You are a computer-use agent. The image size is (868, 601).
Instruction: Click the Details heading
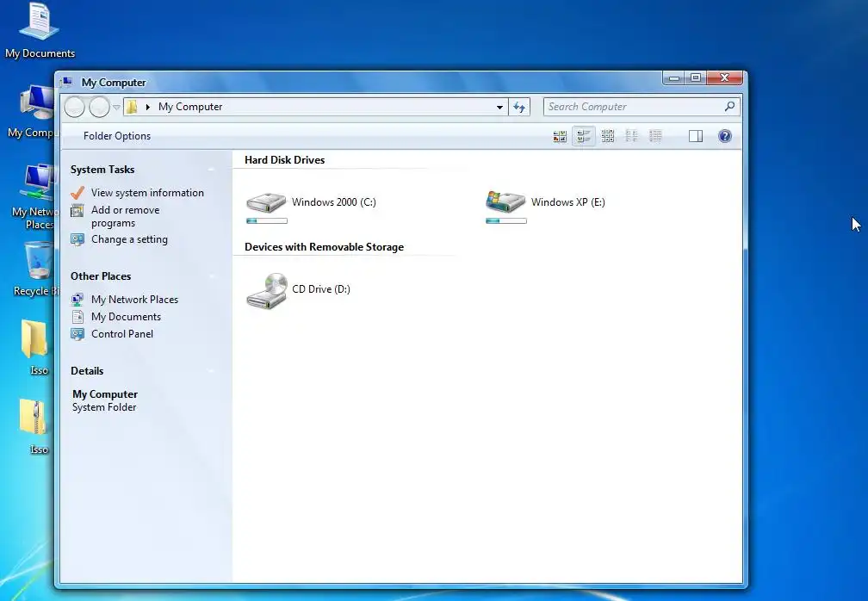(87, 371)
